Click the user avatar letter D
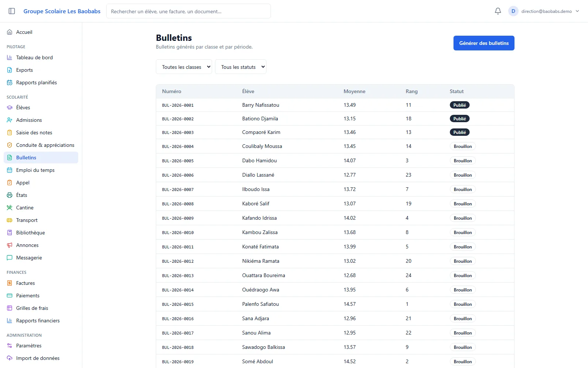The width and height of the screenshot is (588, 368). (513, 11)
